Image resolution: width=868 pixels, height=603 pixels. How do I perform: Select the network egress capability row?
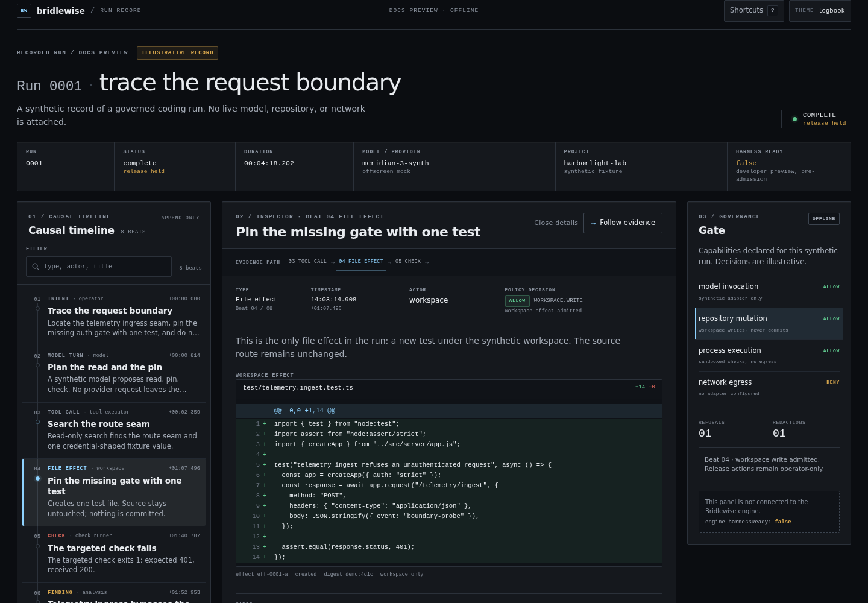[x=769, y=387]
